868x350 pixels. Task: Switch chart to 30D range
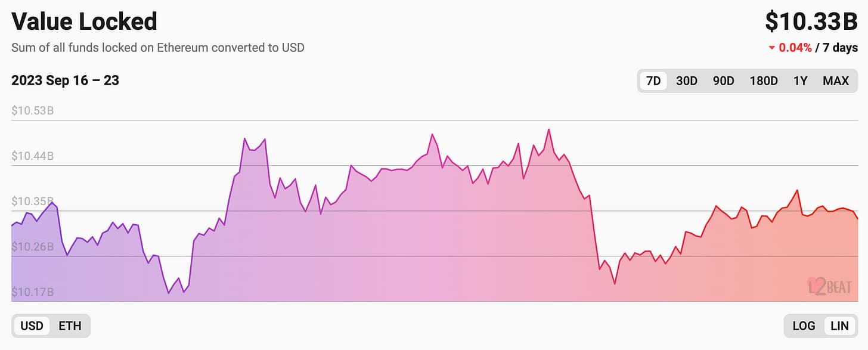pyautogui.click(x=687, y=81)
